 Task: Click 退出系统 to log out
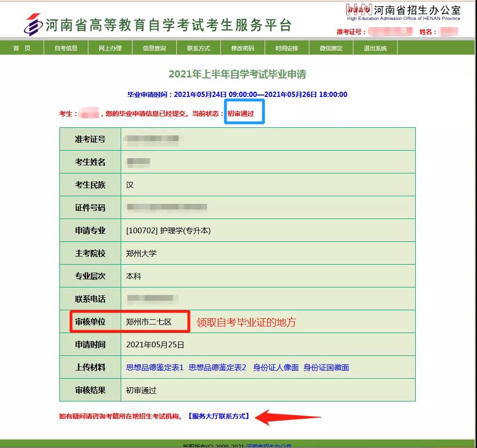[375, 48]
